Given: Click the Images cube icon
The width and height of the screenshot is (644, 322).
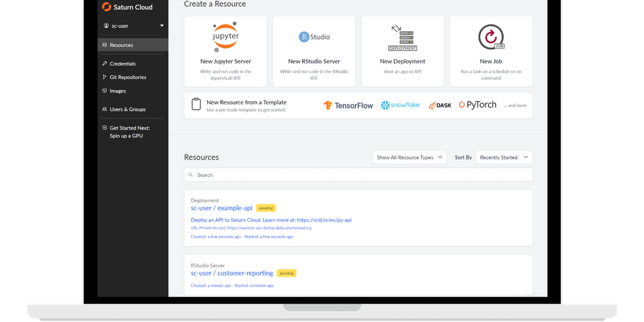Looking at the screenshot, I should point(104,91).
